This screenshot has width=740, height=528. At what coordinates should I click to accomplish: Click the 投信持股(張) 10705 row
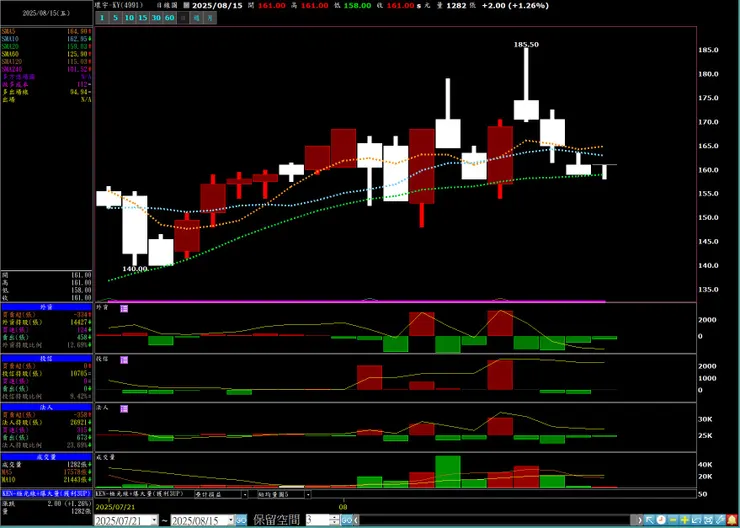(46, 373)
